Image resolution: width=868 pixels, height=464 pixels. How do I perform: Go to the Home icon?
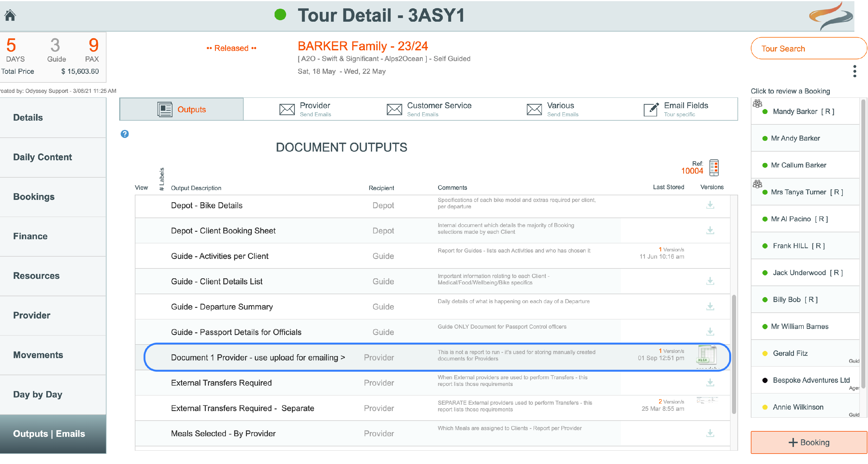tap(10, 15)
